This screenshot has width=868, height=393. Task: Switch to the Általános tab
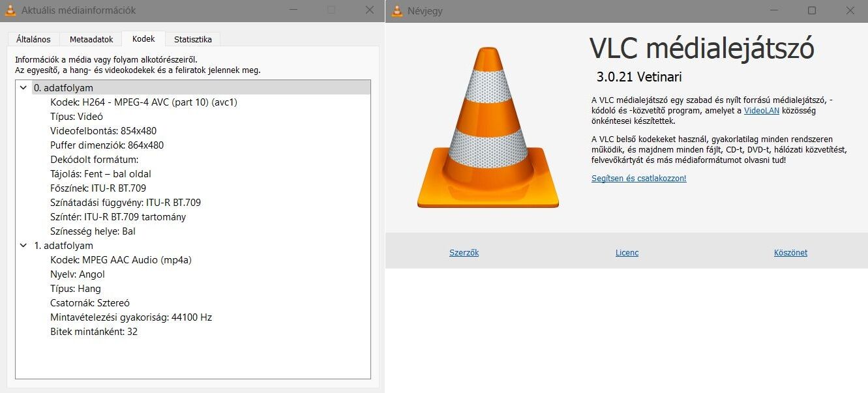[x=33, y=40]
